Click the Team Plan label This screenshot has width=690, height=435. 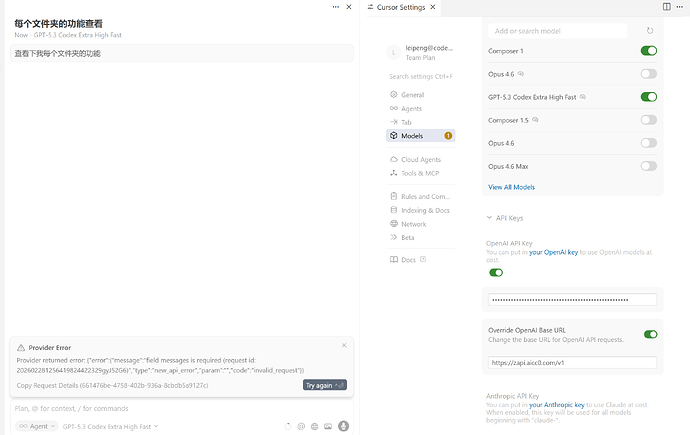click(x=420, y=58)
